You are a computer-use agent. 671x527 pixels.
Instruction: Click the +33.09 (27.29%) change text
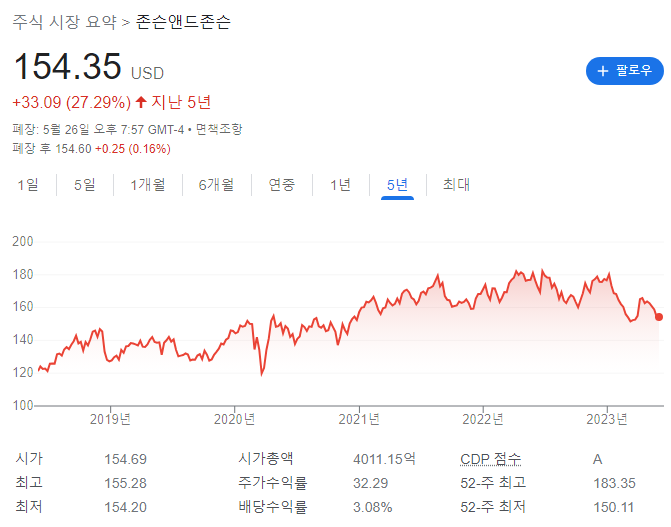71,102
